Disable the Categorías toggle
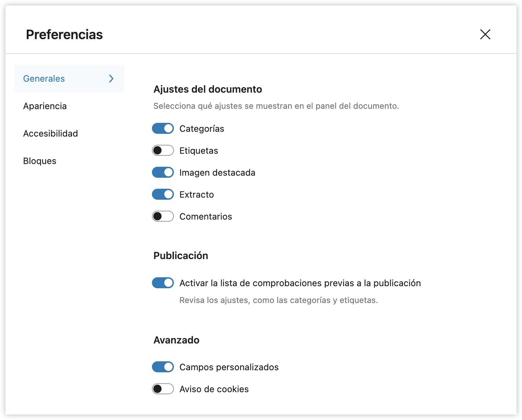The image size is (522, 420). tap(163, 129)
